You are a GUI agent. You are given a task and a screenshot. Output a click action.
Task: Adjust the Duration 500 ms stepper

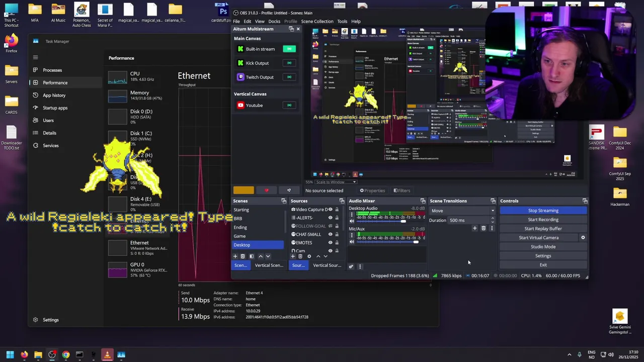[493, 220]
